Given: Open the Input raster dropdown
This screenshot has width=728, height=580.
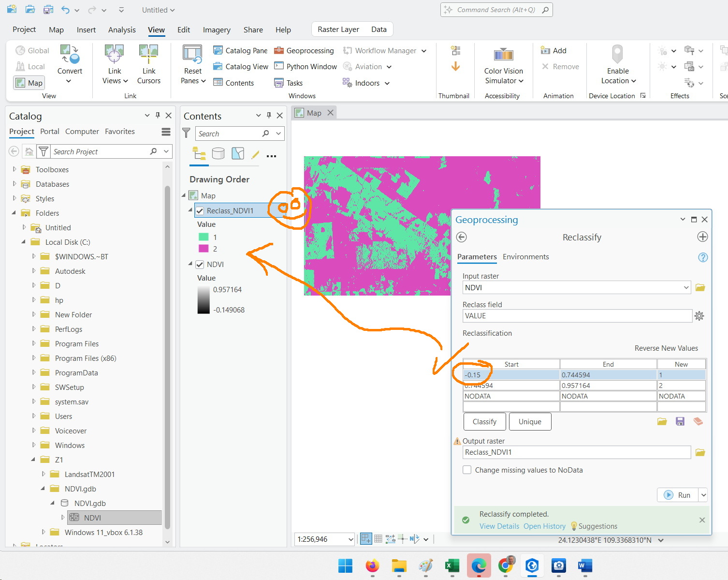Looking at the screenshot, I should tap(687, 287).
